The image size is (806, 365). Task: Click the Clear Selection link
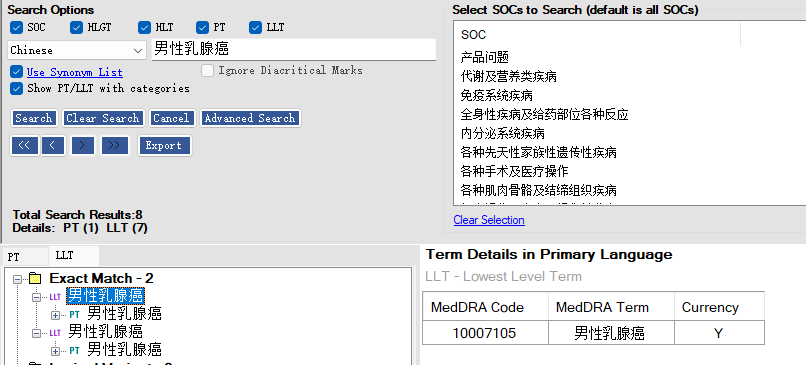pos(489,220)
